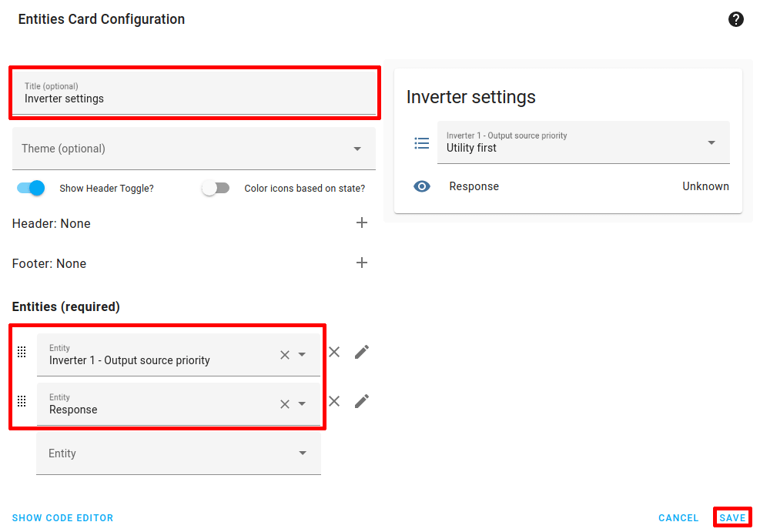Delete the Response entity row
Screen dimensions: 760x532
click(334, 401)
